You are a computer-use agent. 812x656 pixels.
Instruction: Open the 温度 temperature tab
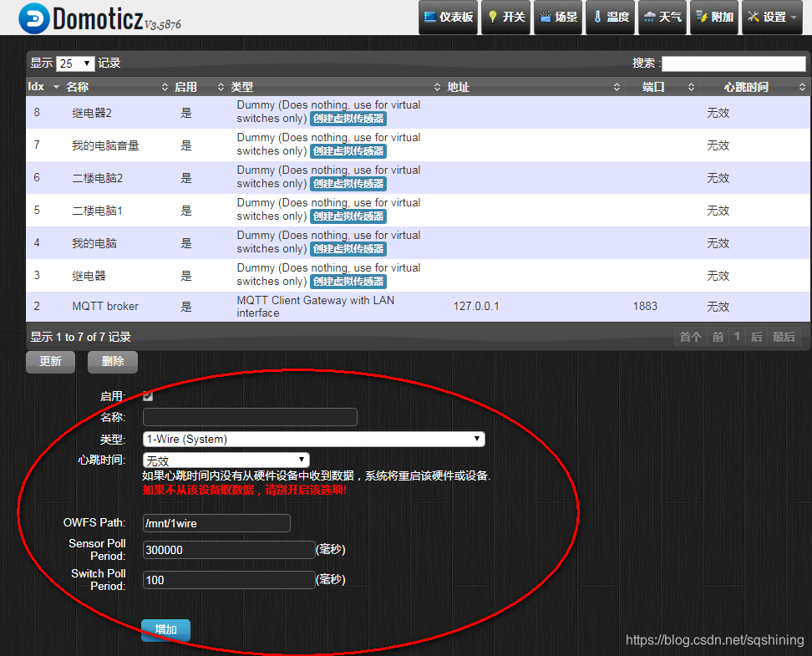[611, 17]
